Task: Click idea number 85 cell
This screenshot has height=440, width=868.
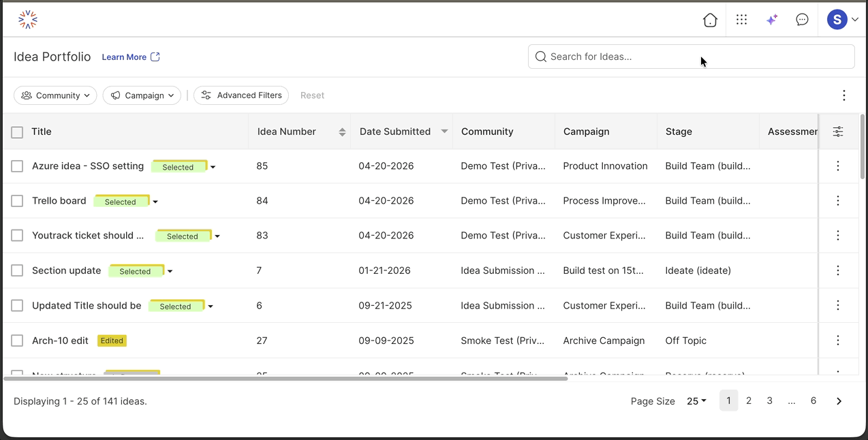Action: pyautogui.click(x=262, y=166)
